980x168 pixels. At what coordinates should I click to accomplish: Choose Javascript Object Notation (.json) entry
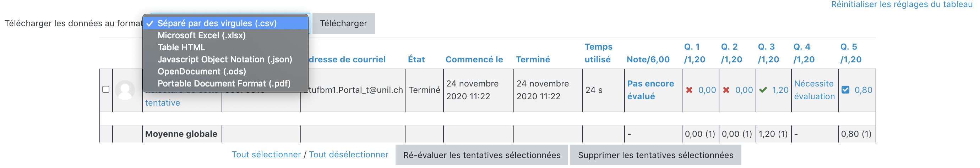[x=225, y=60]
